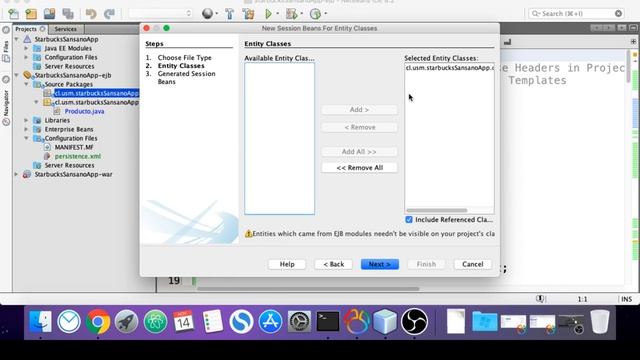Toggle Include Referenced Classes checkbox
Image resolution: width=640 pixels, height=360 pixels.
coord(409,220)
